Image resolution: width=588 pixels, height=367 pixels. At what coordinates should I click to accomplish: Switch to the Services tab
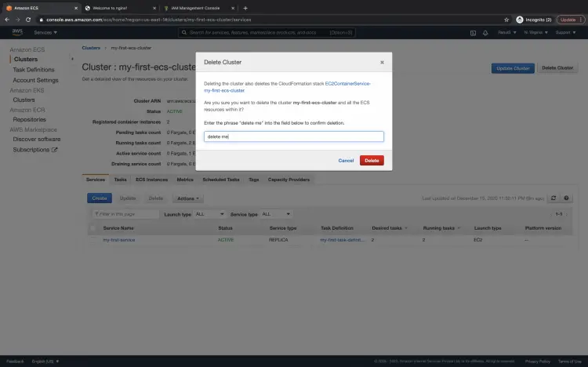(96, 180)
